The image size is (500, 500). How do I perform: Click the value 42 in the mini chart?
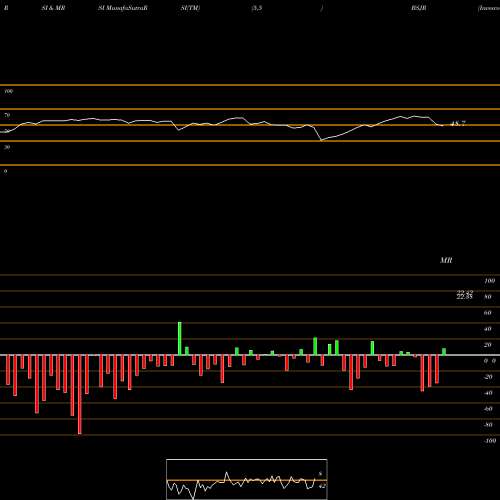(322, 486)
